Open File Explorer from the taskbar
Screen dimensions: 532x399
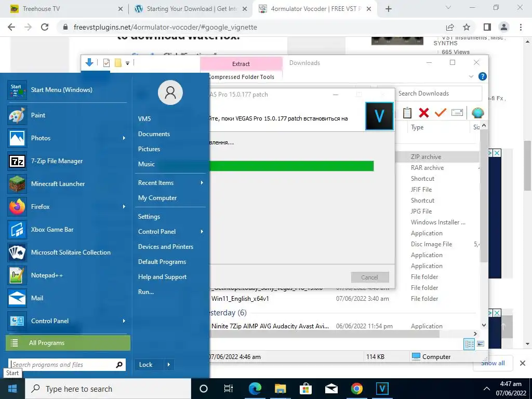tap(281, 389)
